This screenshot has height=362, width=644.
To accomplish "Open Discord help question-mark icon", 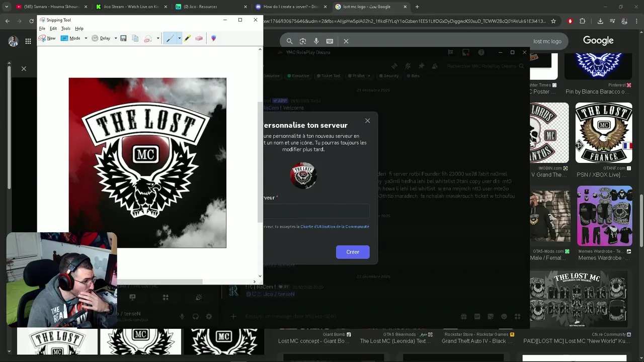I will coord(481,52).
